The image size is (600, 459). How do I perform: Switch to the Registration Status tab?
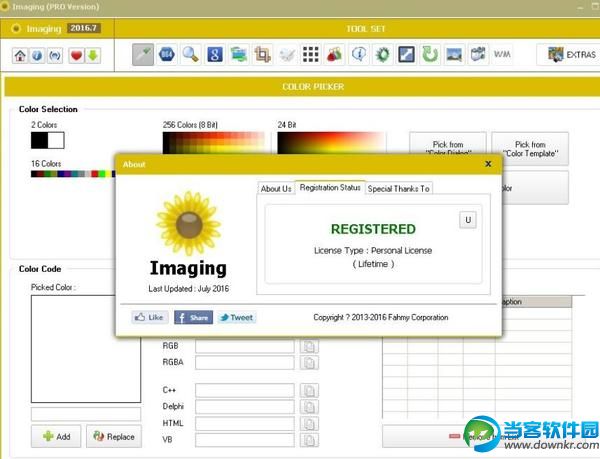pos(330,187)
